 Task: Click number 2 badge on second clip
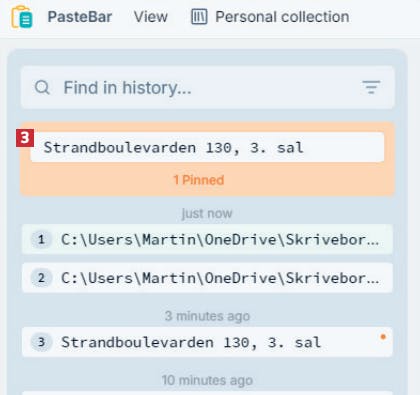point(41,278)
